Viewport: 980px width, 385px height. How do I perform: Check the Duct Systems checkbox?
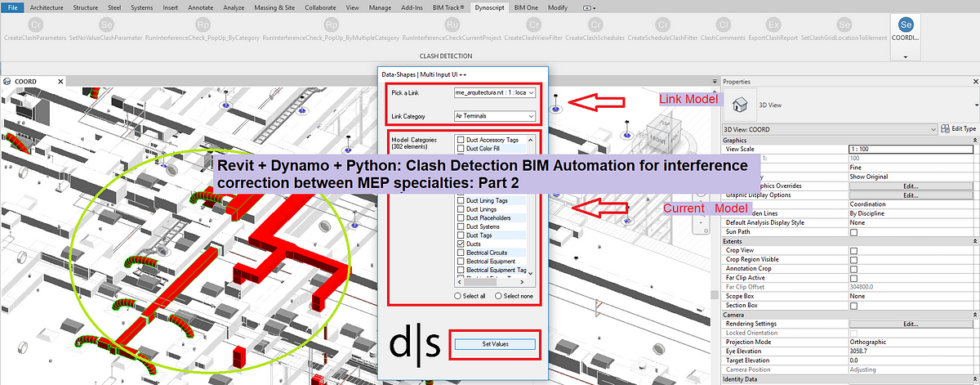[x=461, y=226]
